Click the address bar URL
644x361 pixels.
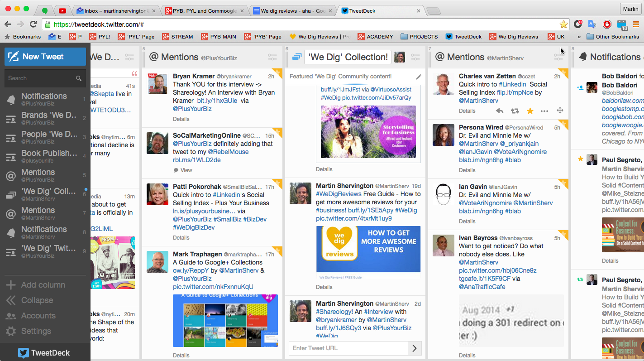pyautogui.click(x=99, y=24)
